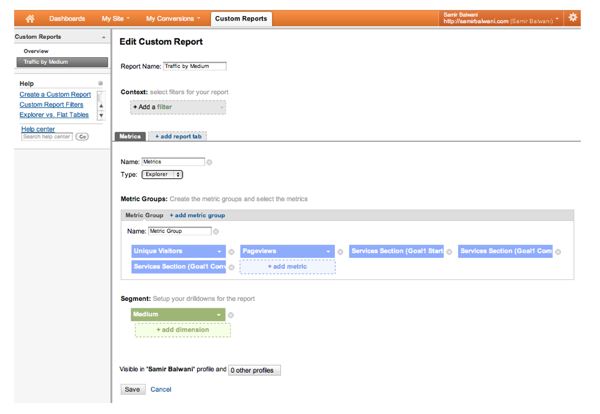Click the Save button
Screen dimensions: 600x414
[132, 390]
